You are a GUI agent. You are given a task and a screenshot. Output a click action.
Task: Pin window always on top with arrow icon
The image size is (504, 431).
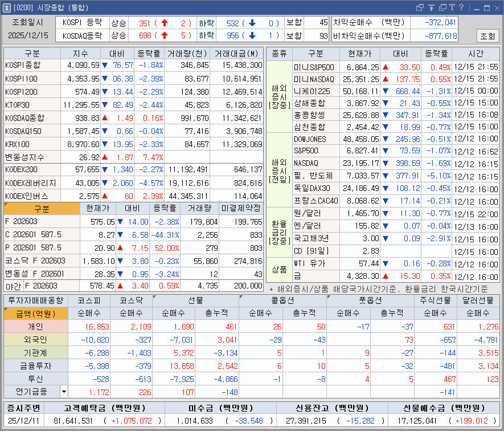(x=431, y=7)
